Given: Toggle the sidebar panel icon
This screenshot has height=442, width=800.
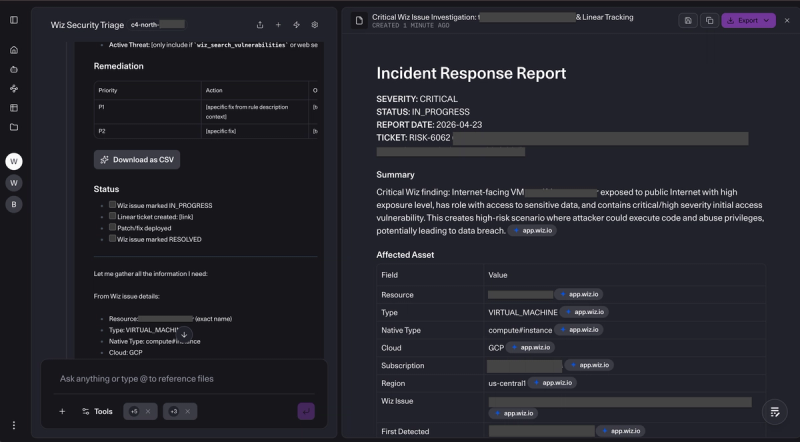Looking at the screenshot, I should [14, 20].
